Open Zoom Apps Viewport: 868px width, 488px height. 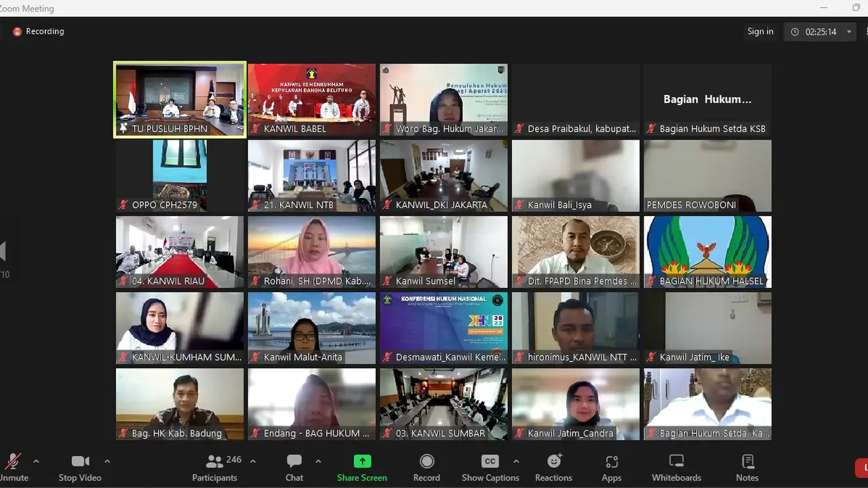click(x=612, y=468)
